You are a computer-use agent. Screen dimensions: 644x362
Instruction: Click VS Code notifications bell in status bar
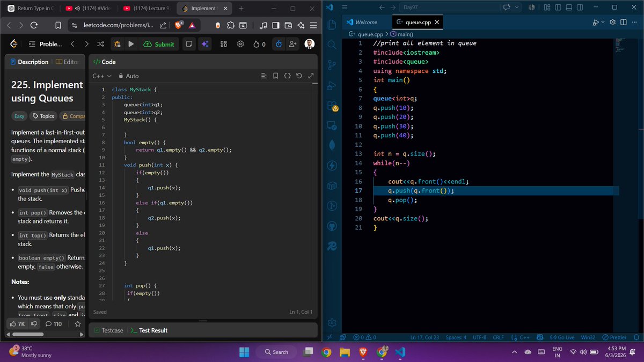[x=636, y=337]
